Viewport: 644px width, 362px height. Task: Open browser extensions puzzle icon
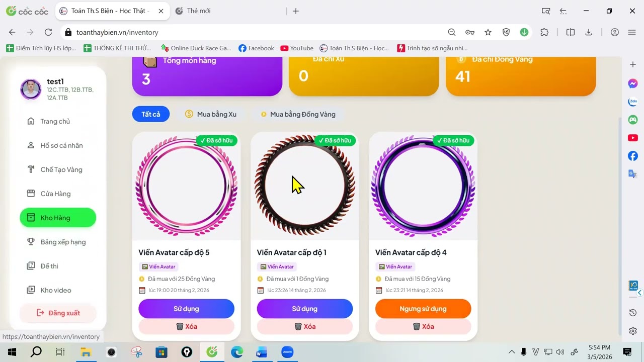pyautogui.click(x=544, y=32)
